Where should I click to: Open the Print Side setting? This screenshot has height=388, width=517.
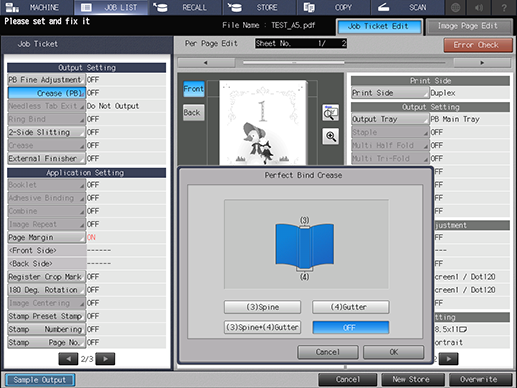pos(390,93)
